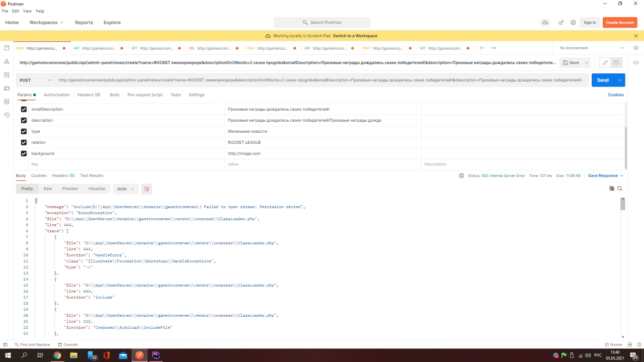Dismiss the yellow Scratch Pad banner
Viewport: 644px width, 362px height.
(x=635, y=36)
